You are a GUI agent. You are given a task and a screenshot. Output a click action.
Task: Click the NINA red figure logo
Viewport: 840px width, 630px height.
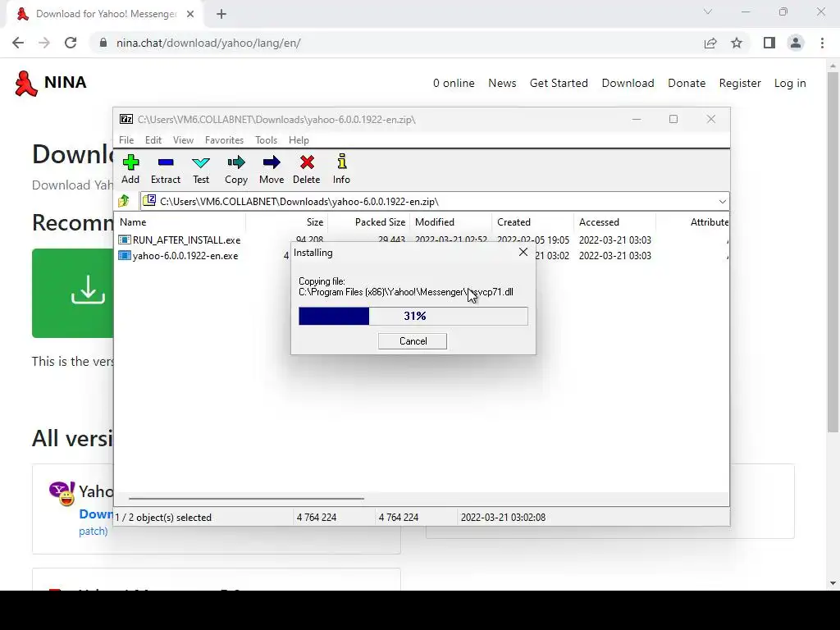click(25, 84)
